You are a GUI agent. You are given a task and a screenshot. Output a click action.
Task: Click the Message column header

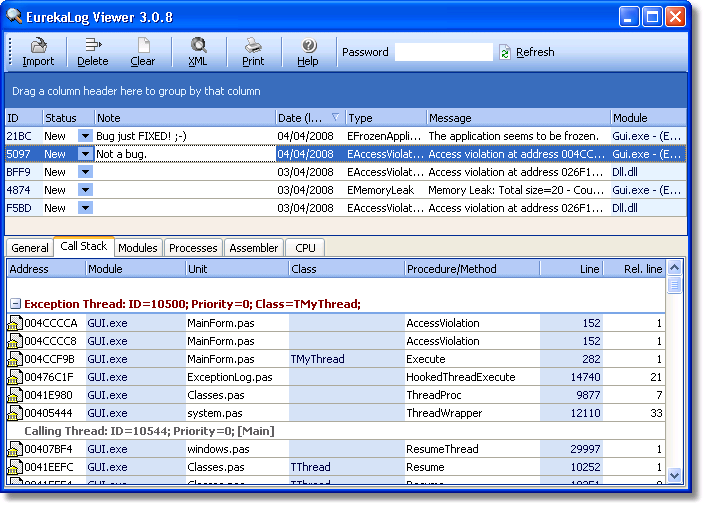click(x=519, y=118)
